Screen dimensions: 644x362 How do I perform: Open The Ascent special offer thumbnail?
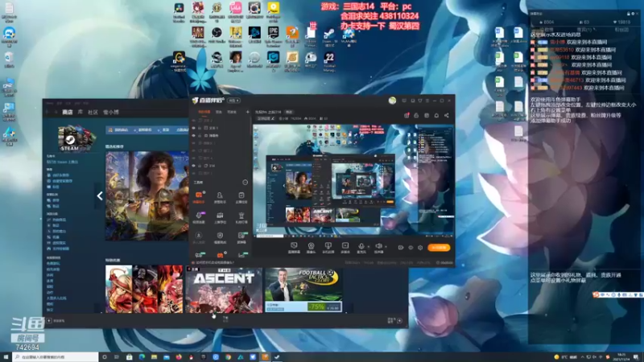coord(224,290)
